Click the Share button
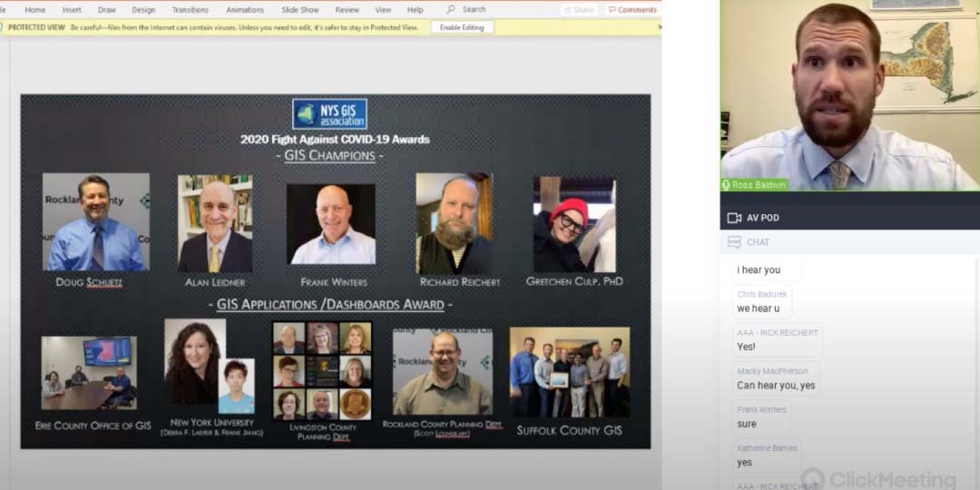Image resolution: width=980 pixels, height=490 pixels. point(579,10)
